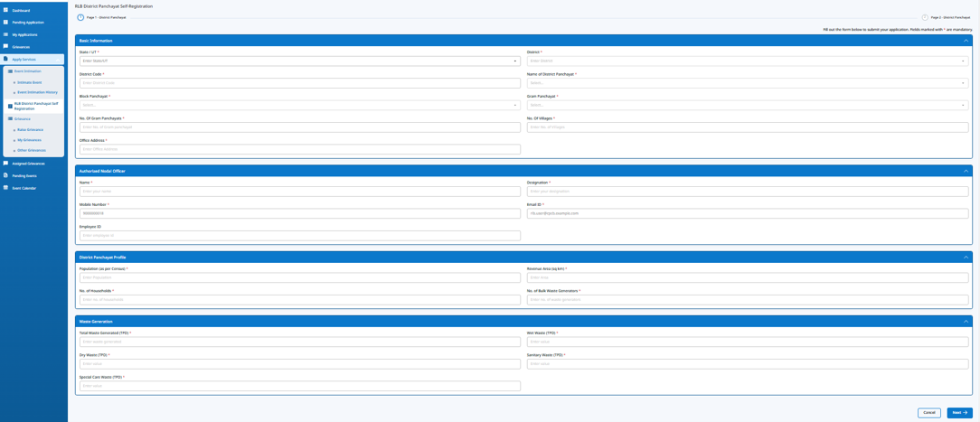Click the Cancel button
The image size is (980, 422).
tap(928, 413)
